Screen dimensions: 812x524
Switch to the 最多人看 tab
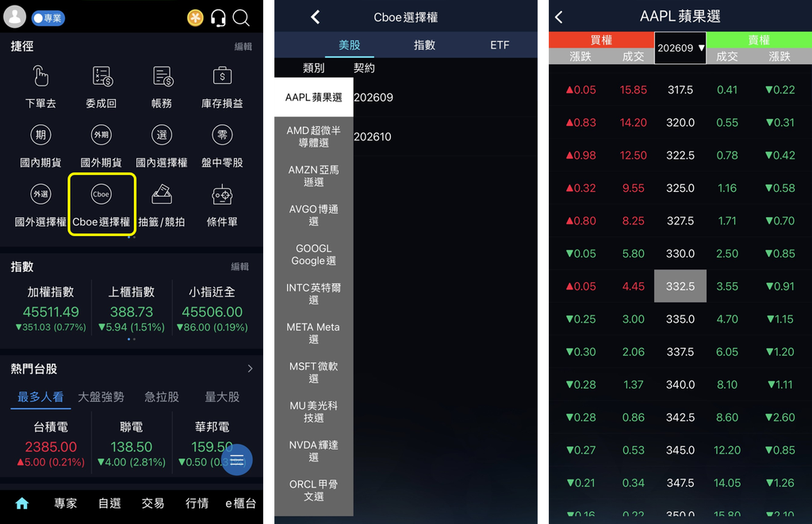(x=40, y=397)
